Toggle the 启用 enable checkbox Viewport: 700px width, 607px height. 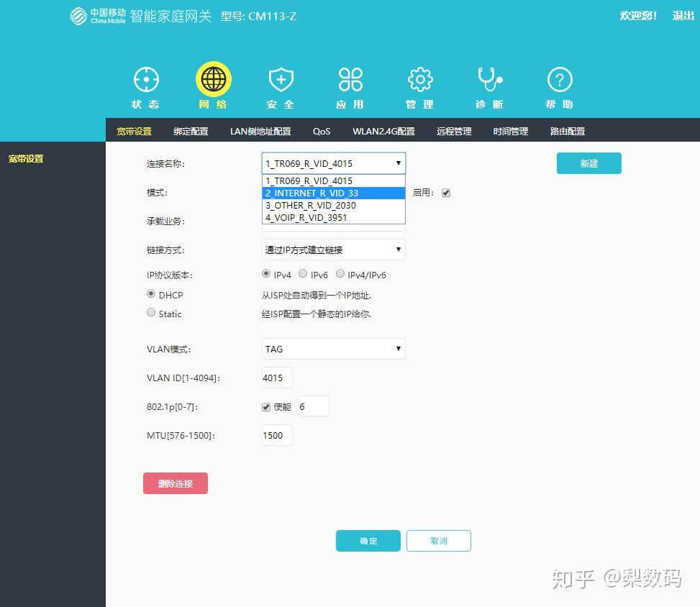click(446, 193)
